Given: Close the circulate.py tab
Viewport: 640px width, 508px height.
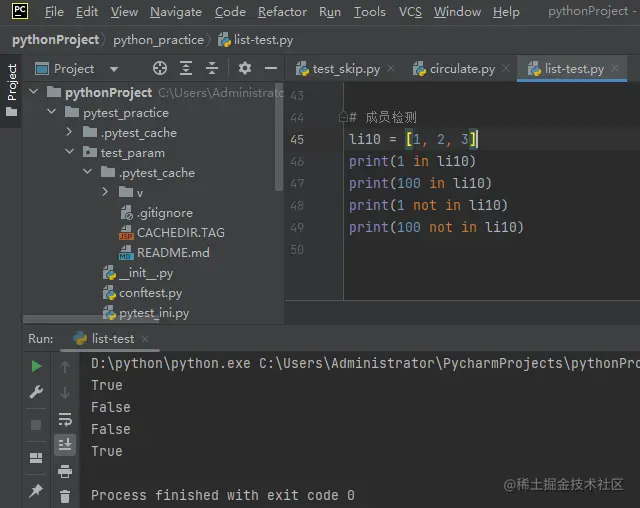Looking at the screenshot, I should (506, 68).
